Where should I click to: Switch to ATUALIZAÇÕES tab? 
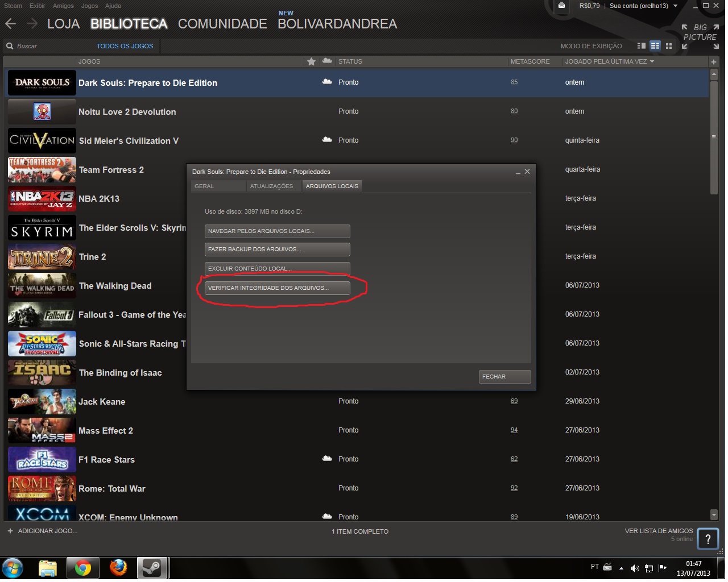274,186
